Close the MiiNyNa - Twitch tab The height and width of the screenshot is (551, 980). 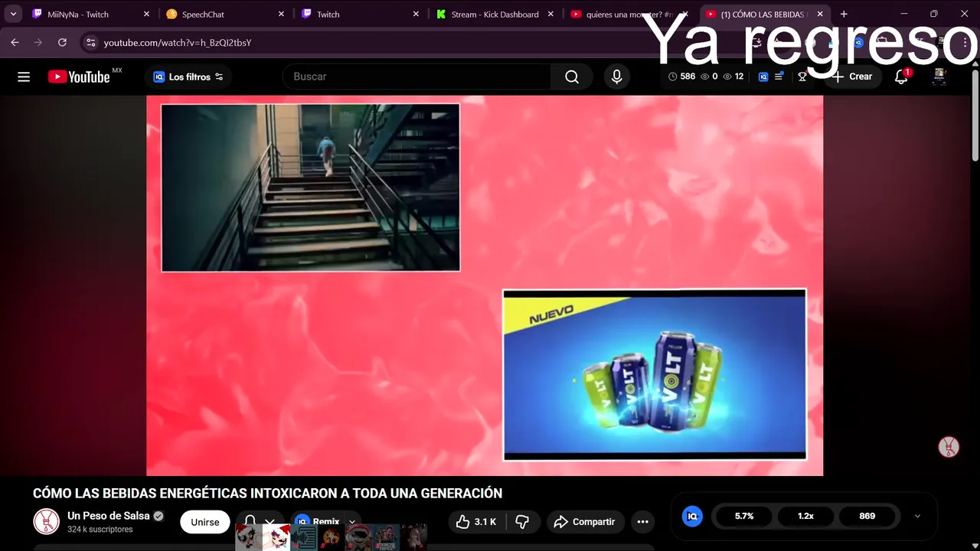click(x=146, y=14)
